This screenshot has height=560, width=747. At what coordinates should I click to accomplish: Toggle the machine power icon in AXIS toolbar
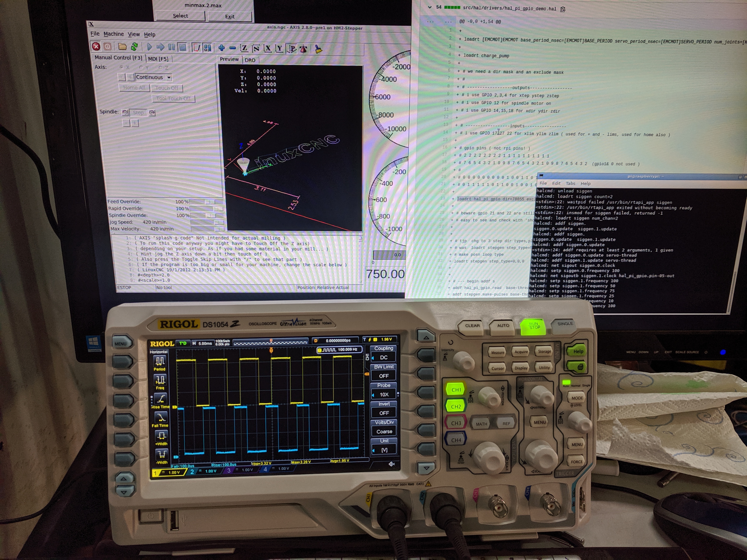(x=107, y=47)
